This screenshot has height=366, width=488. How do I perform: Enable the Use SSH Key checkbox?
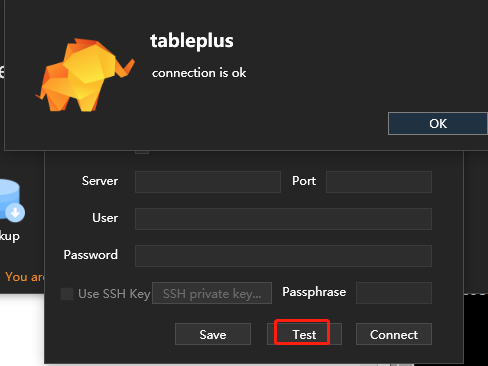point(67,294)
